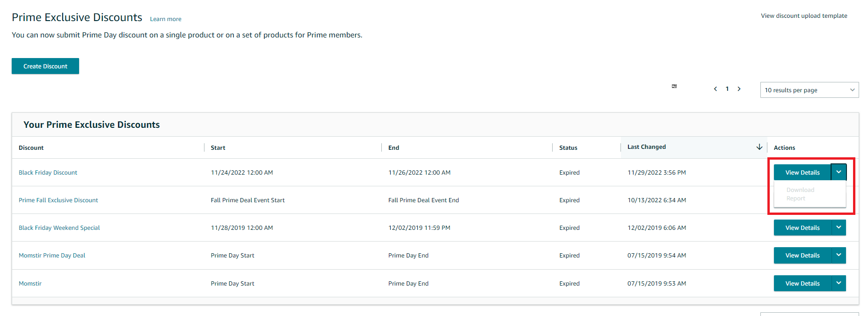The image size is (868, 316).
Task: View details of Black Friday Discount
Action: 802,172
